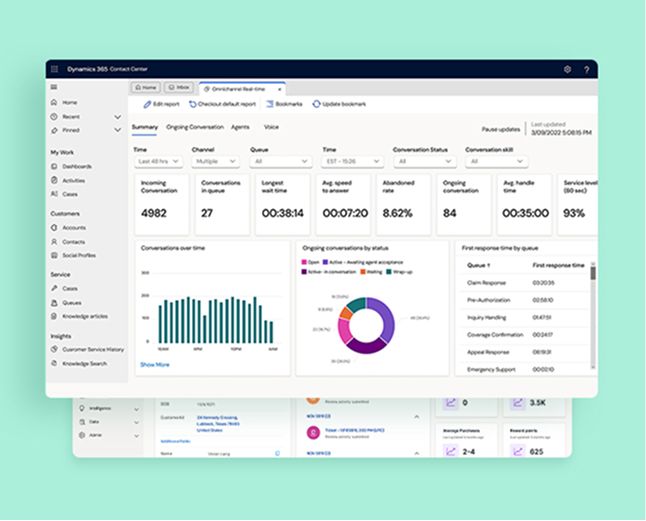Click the Knowledge Search icon
Image resolution: width=646 pixels, height=521 pixels.
(x=54, y=363)
